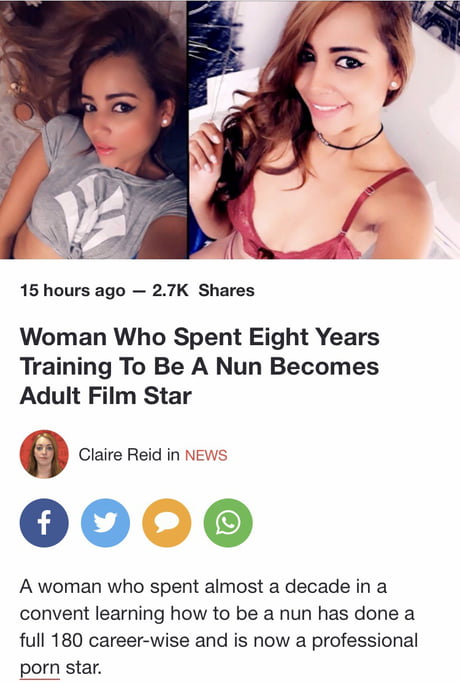Open Claire Reid's round avatar photo
This screenshot has width=460, height=683.
(44, 454)
